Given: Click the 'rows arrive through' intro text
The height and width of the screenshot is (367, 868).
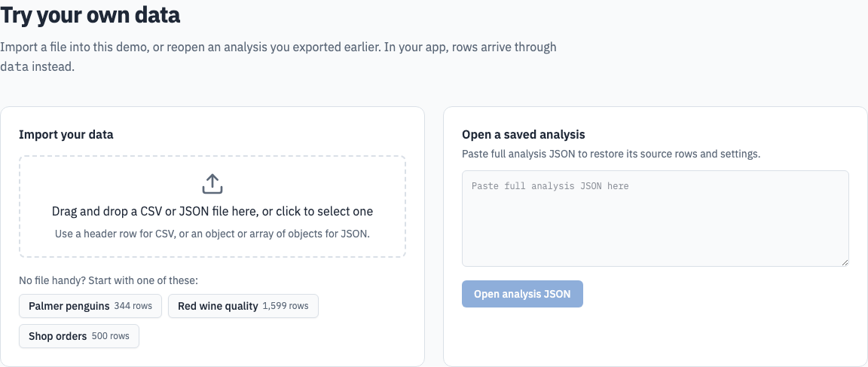Looking at the screenshot, I should [504, 47].
